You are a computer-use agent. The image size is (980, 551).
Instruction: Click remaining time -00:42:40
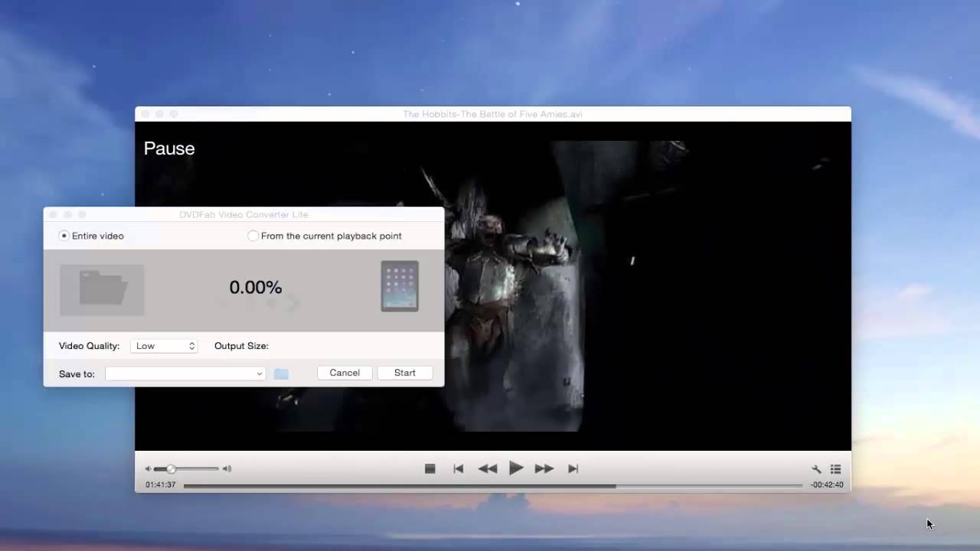click(827, 485)
